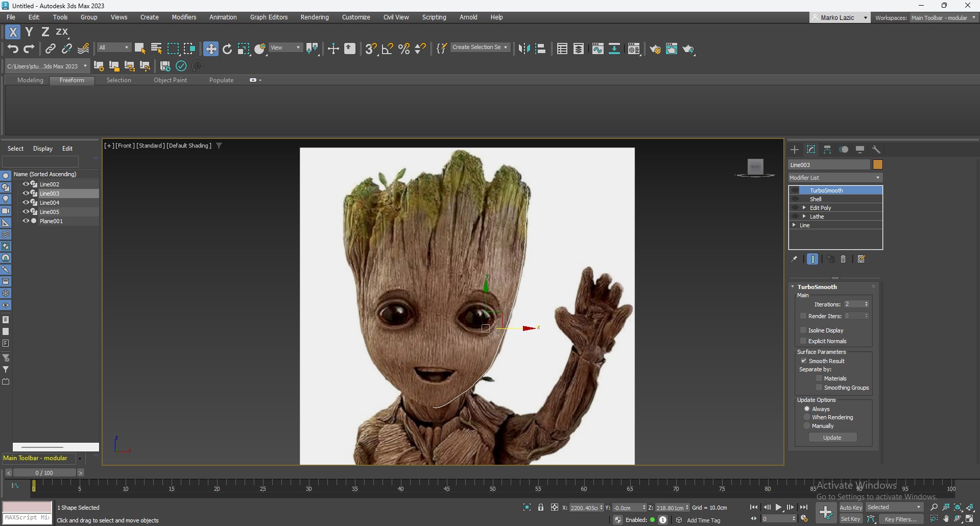Image resolution: width=980 pixels, height=526 pixels.
Task: Click the Render Production teapot icon
Action: (x=688, y=49)
